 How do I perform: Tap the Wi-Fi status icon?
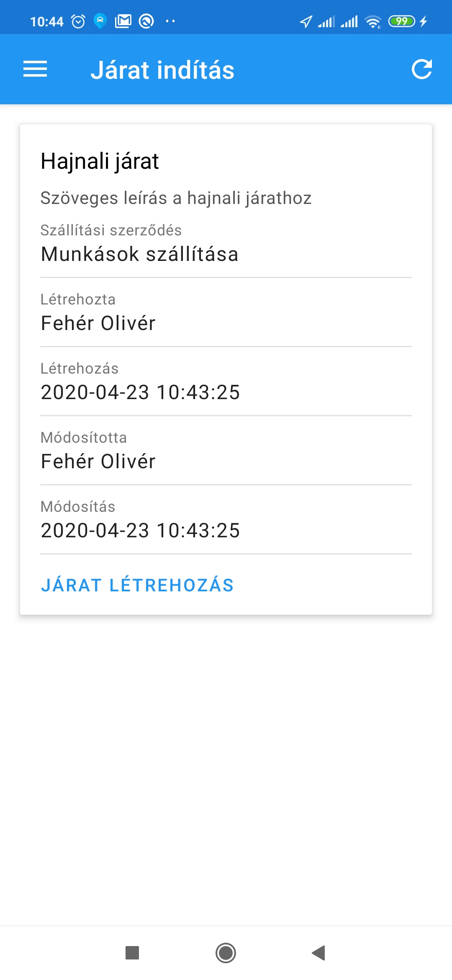(372, 21)
